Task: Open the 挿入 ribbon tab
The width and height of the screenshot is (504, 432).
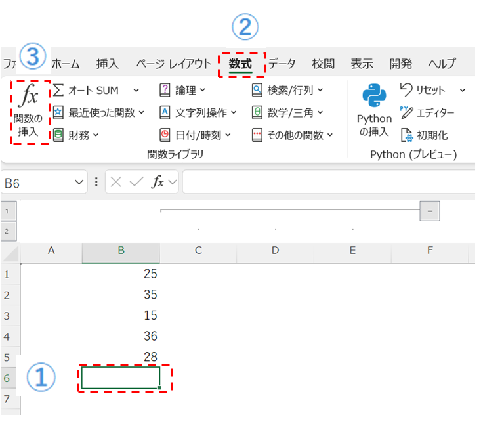Action: pyautogui.click(x=107, y=64)
